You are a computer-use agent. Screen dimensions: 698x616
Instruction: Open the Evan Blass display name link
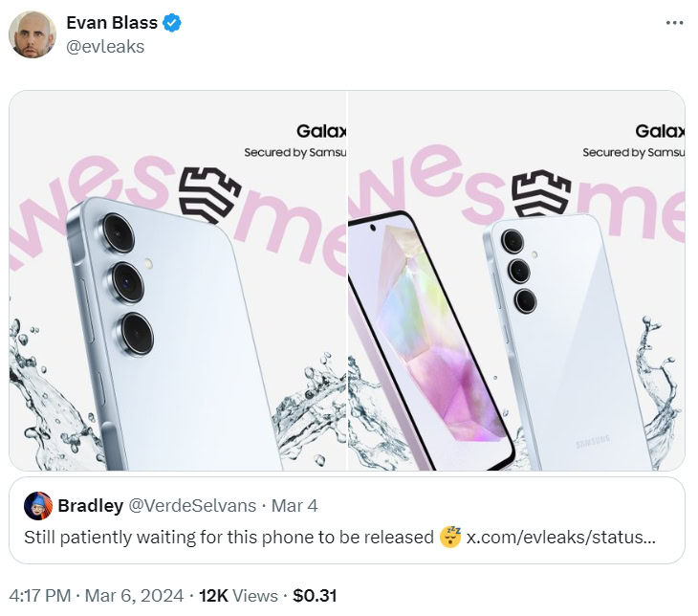[111, 24]
